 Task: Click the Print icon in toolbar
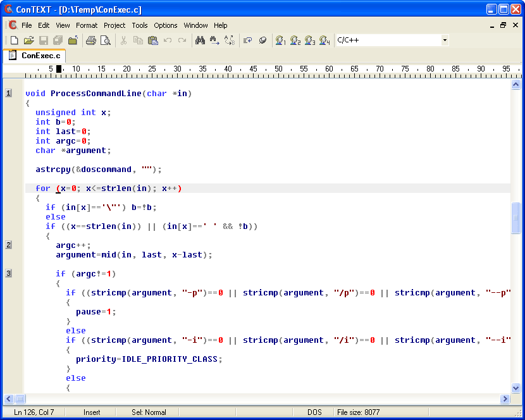91,40
